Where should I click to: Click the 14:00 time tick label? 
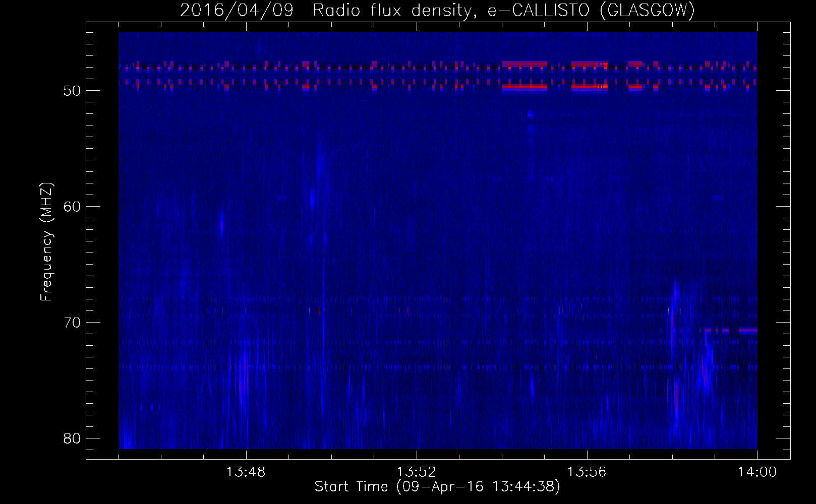click(x=757, y=472)
